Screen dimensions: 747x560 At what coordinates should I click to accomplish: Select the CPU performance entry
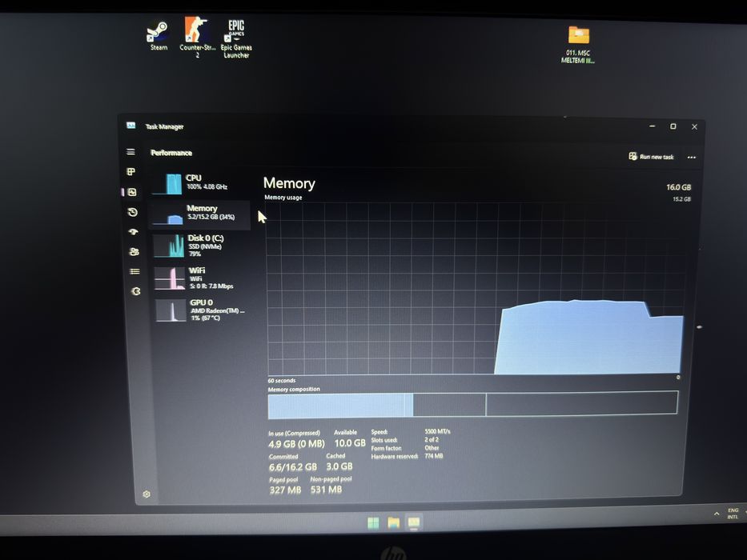coord(199,183)
